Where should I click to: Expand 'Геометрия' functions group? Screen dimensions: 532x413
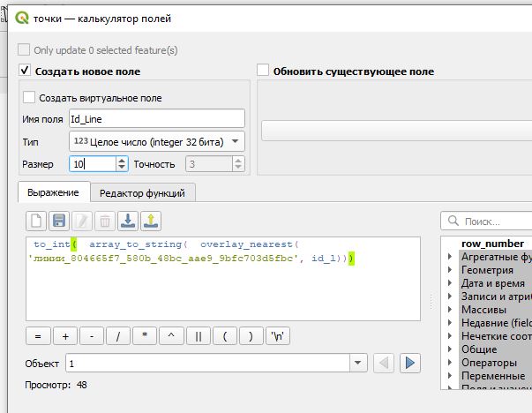click(450, 270)
